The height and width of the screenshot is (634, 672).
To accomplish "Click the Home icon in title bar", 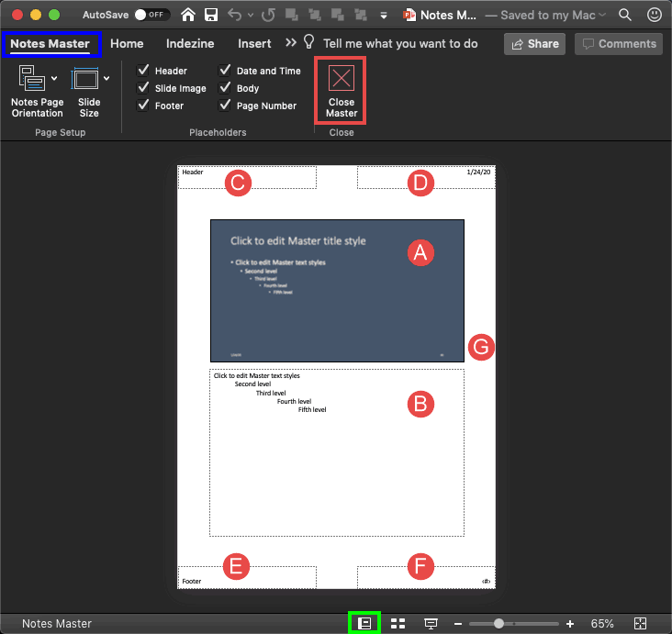I will pos(188,15).
